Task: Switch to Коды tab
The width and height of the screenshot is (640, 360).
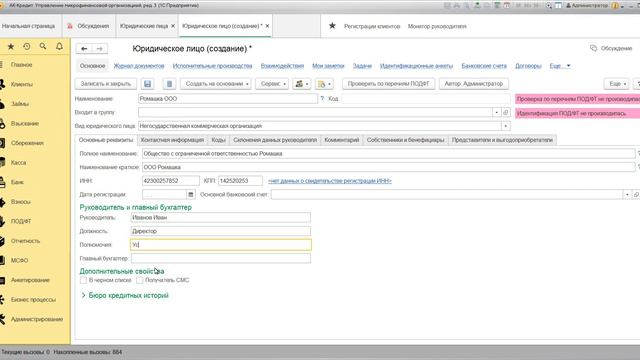Action: pos(218,140)
